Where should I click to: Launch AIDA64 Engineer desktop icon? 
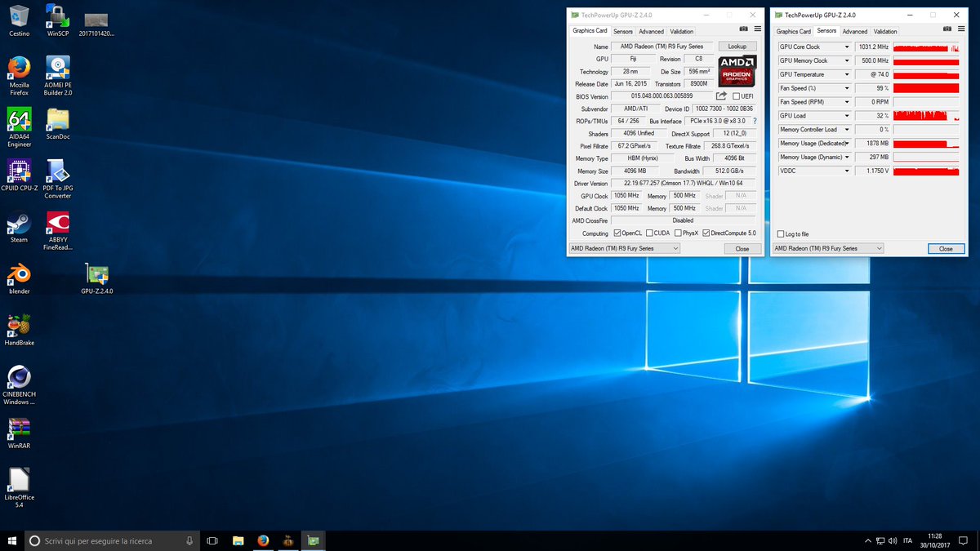tap(19, 127)
